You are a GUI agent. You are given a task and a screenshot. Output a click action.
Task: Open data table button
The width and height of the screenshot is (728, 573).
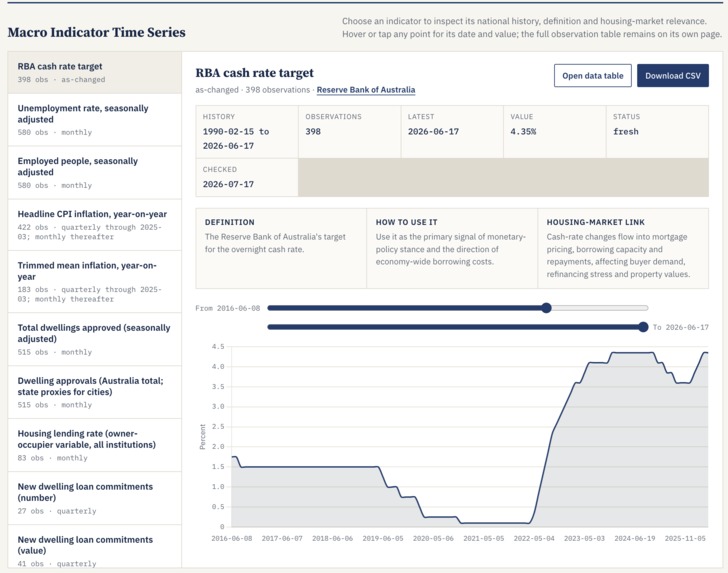tap(592, 76)
